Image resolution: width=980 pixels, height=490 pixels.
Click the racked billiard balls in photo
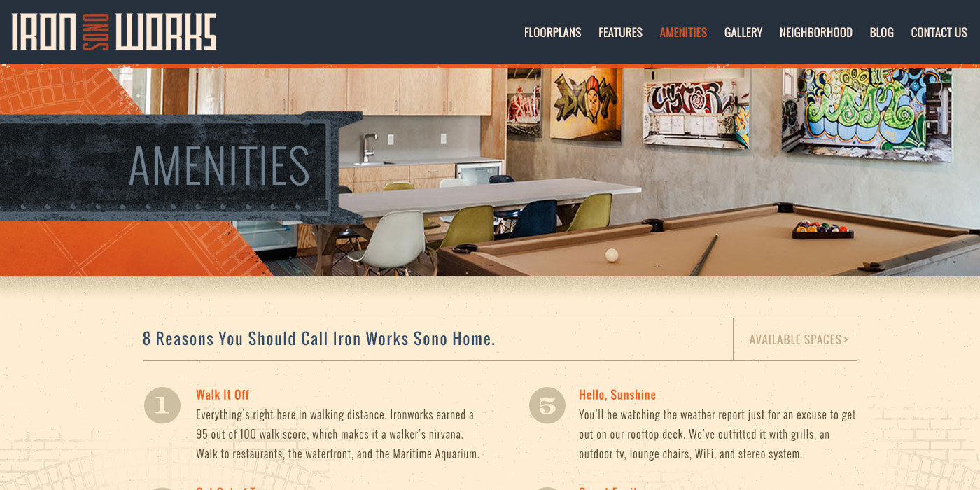point(823,230)
